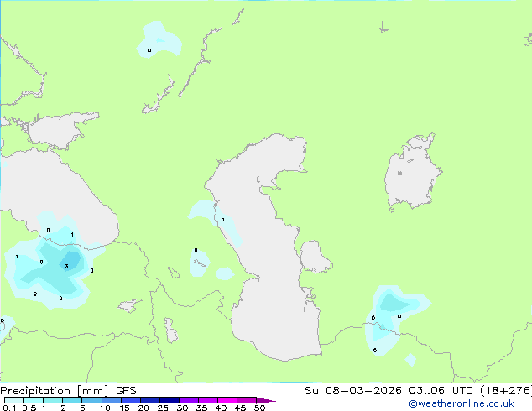
Task: Choose the 40–45 mm magenta swatch
Action: pyautogui.click(x=227, y=400)
